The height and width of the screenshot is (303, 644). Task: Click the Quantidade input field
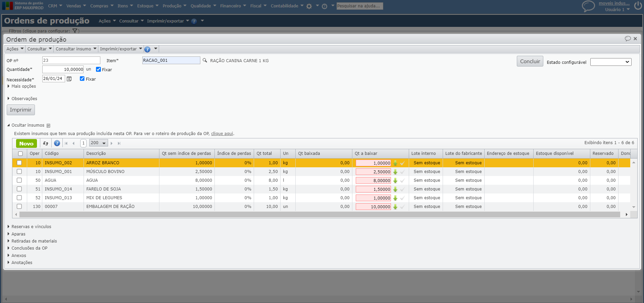click(x=63, y=70)
